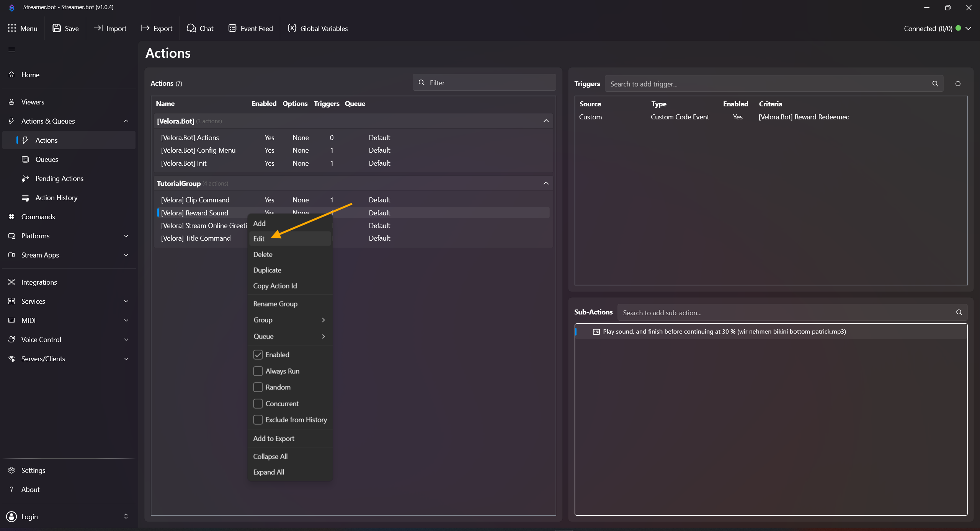Viewport: 980px width, 531px height.
Task: Click the hamburger sidebar collapse icon
Action: pos(11,50)
